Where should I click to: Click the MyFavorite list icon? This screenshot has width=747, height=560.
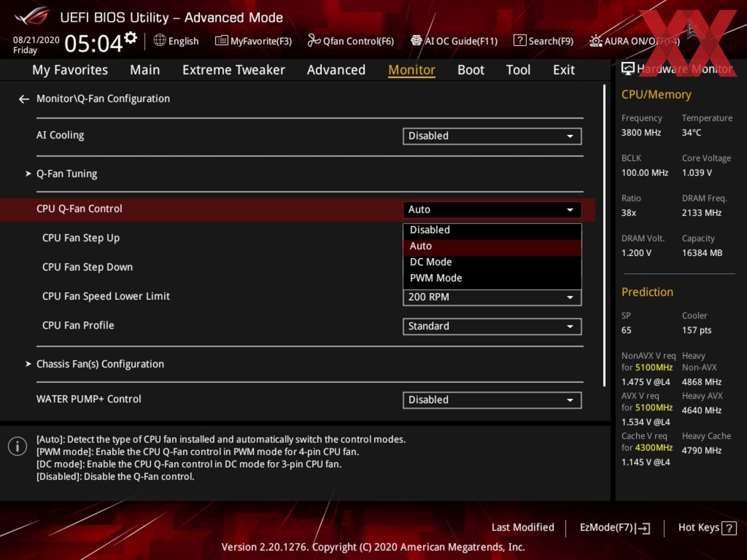[x=221, y=40]
